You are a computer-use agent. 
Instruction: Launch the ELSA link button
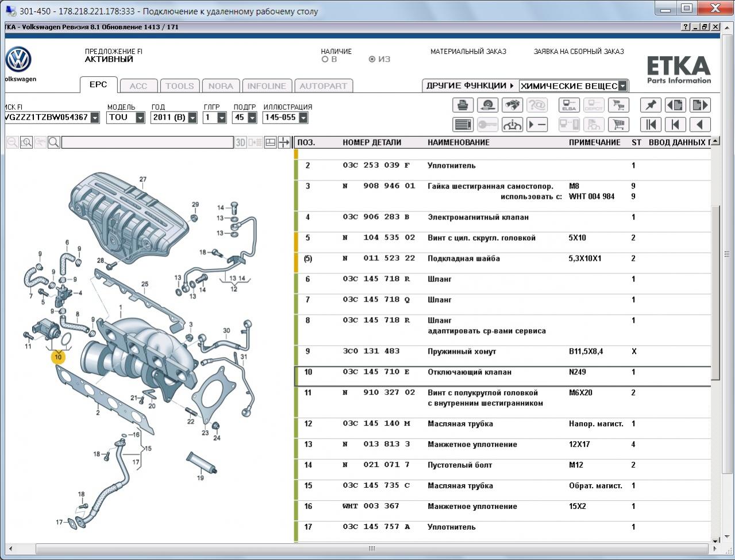pos(569,105)
